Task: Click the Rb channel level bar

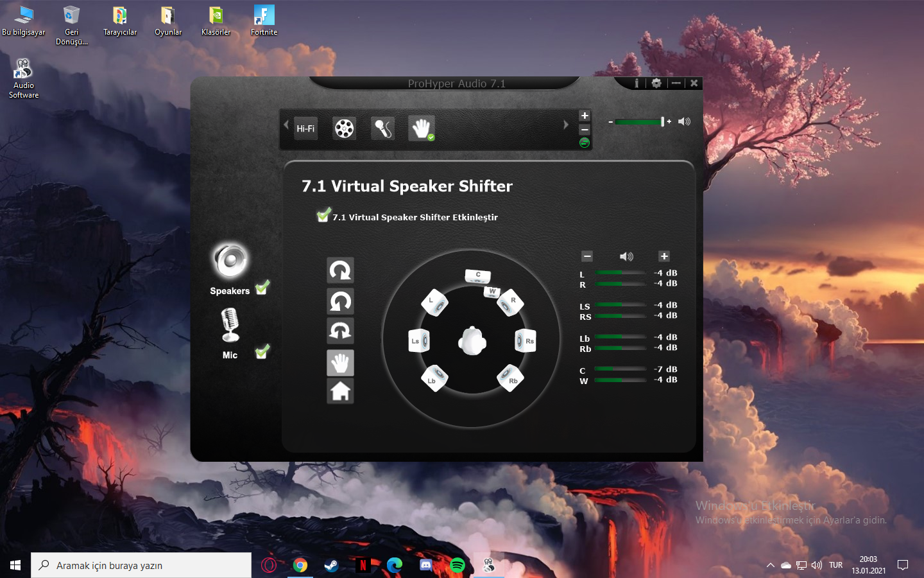Action: coord(620,347)
